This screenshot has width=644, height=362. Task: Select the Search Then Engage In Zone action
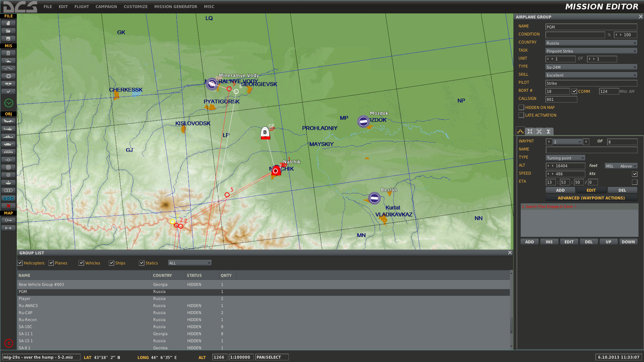[579, 206]
